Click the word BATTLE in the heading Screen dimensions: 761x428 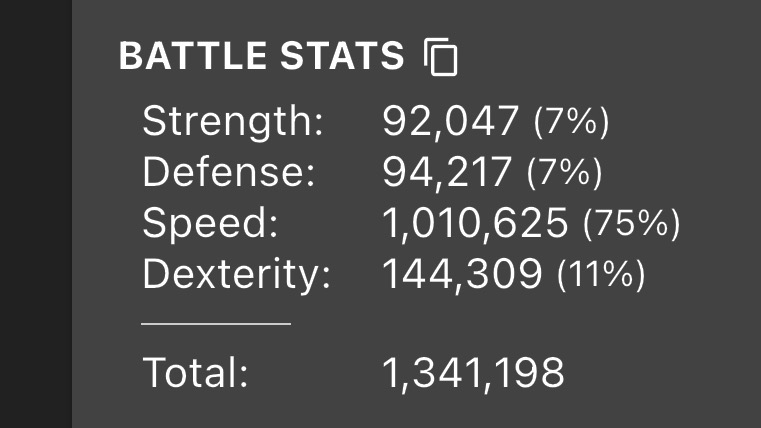tap(193, 55)
